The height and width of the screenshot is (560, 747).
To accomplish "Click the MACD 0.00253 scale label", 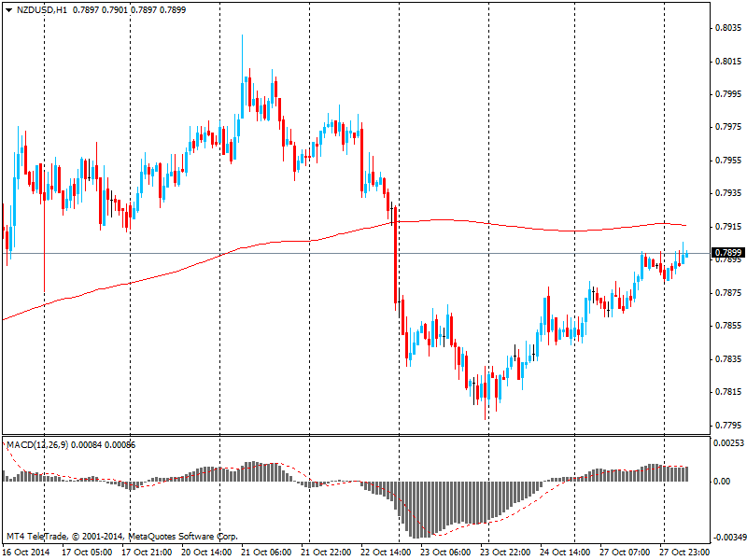I will tap(729, 443).
